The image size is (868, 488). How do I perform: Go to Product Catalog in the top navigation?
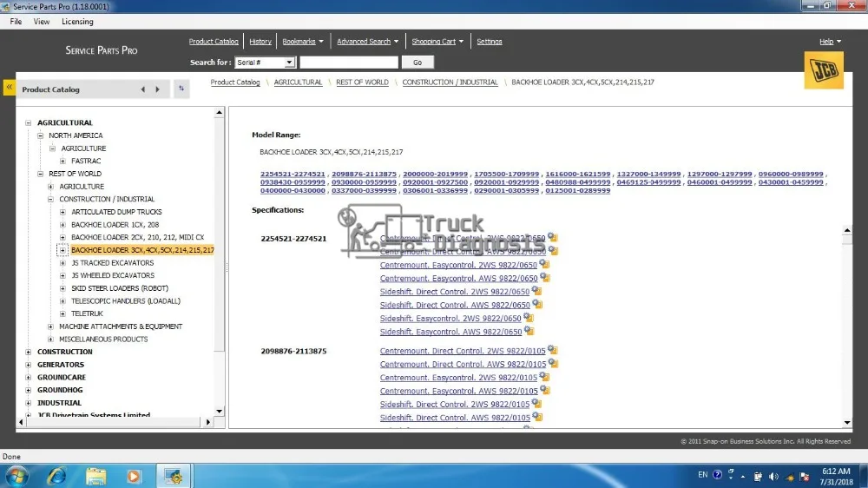point(214,42)
